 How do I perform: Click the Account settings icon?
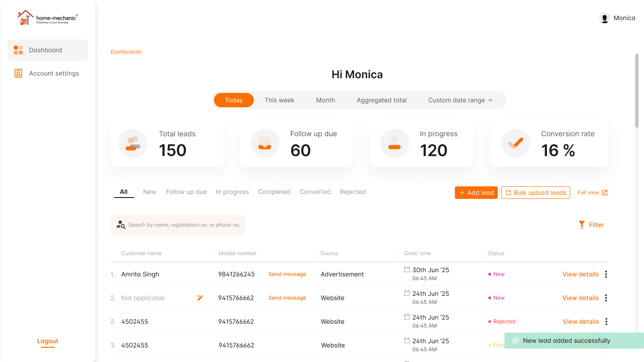click(x=18, y=73)
